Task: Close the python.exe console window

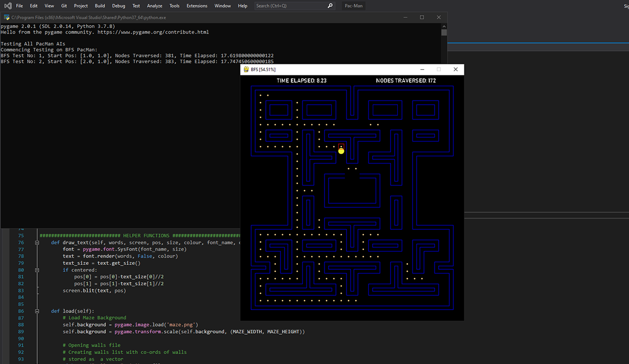Action: tap(439, 17)
